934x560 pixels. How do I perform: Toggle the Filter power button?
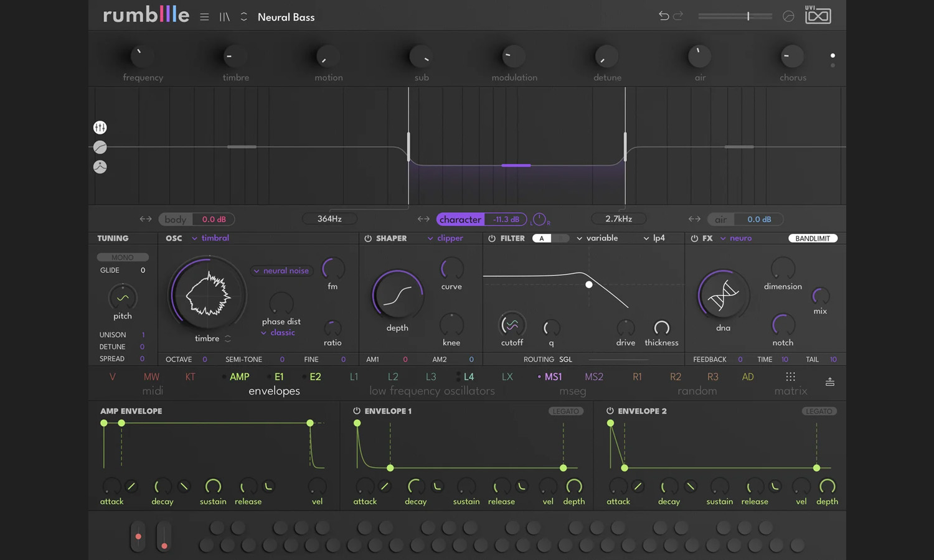point(492,238)
